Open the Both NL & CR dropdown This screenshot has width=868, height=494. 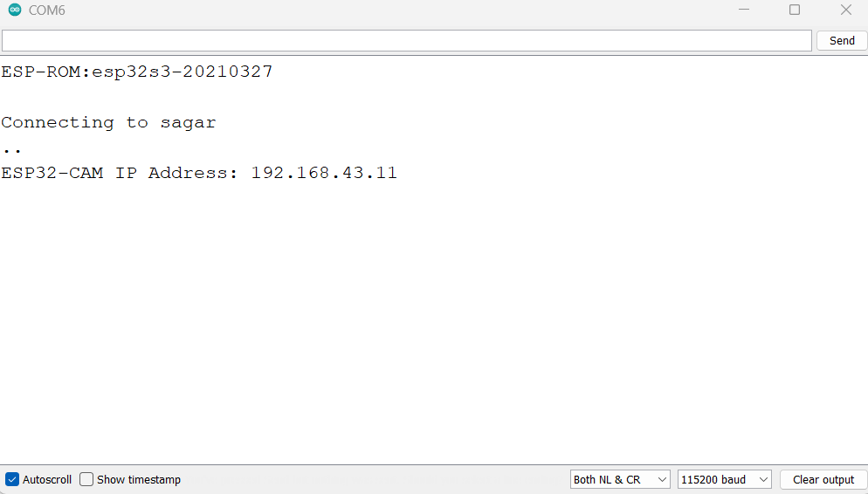point(620,479)
